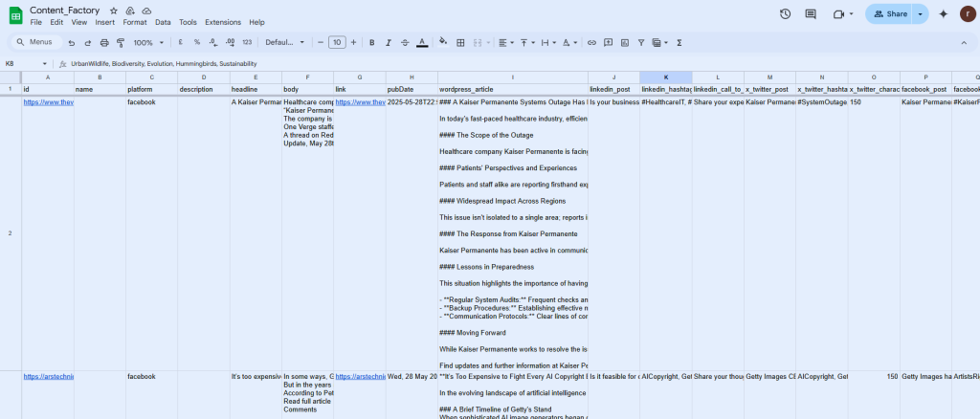Open the theverge link in A2

click(x=48, y=101)
